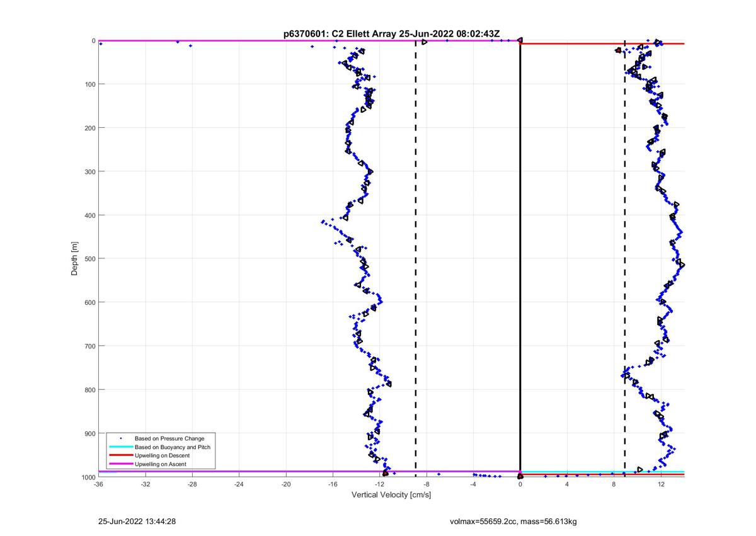Click the x-axis tick label -28
This screenshot has width=756, height=536.
192,484
